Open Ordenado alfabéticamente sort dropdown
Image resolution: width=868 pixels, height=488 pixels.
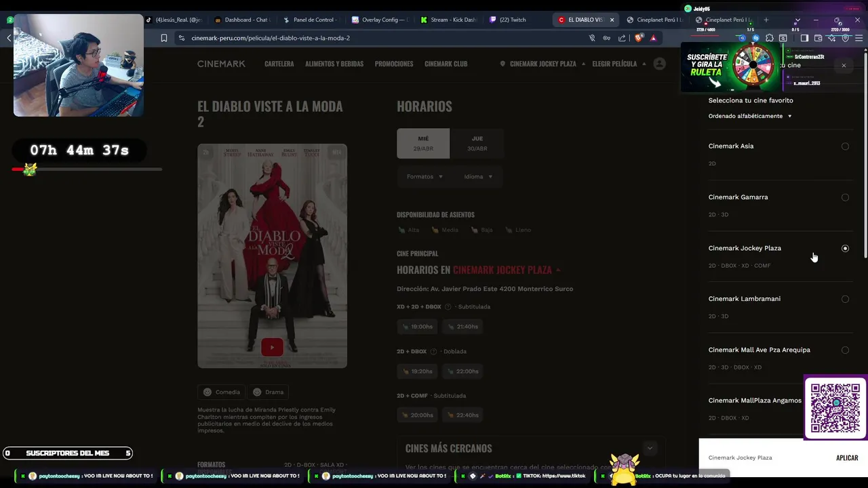pos(750,116)
